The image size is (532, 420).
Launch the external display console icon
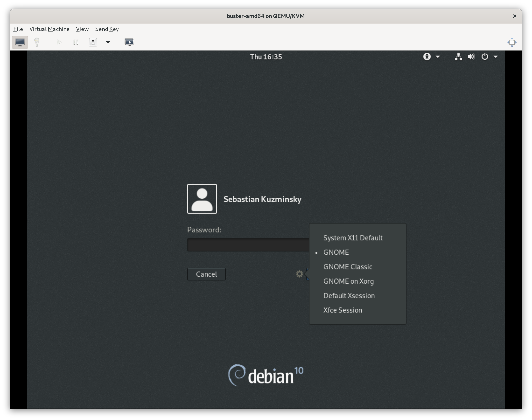[x=129, y=42]
